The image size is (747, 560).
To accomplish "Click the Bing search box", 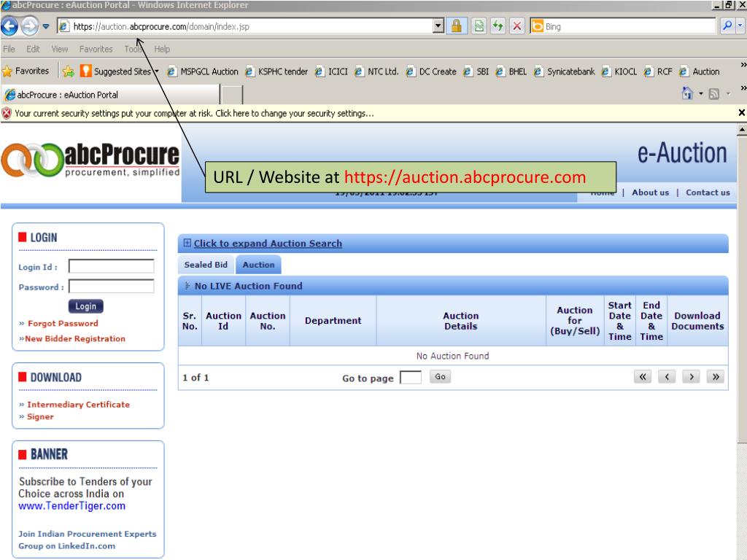I will 622,27.
